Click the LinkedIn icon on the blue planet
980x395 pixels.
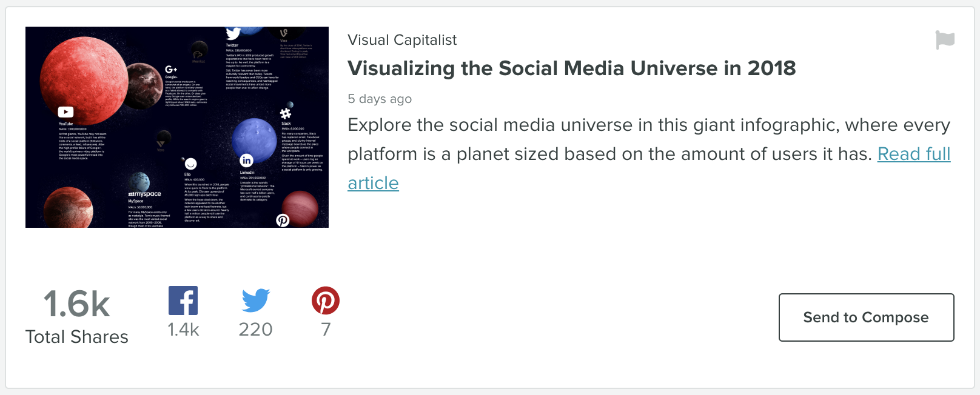pos(246,161)
